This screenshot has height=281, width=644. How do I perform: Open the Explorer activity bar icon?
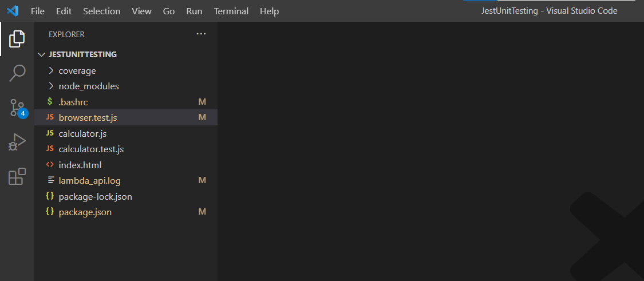[17, 39]
